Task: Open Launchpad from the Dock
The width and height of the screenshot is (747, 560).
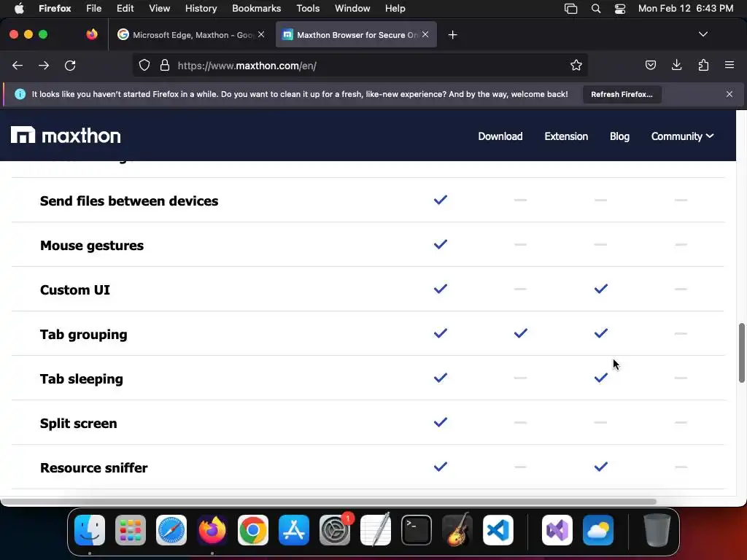Action: [131, 530]
